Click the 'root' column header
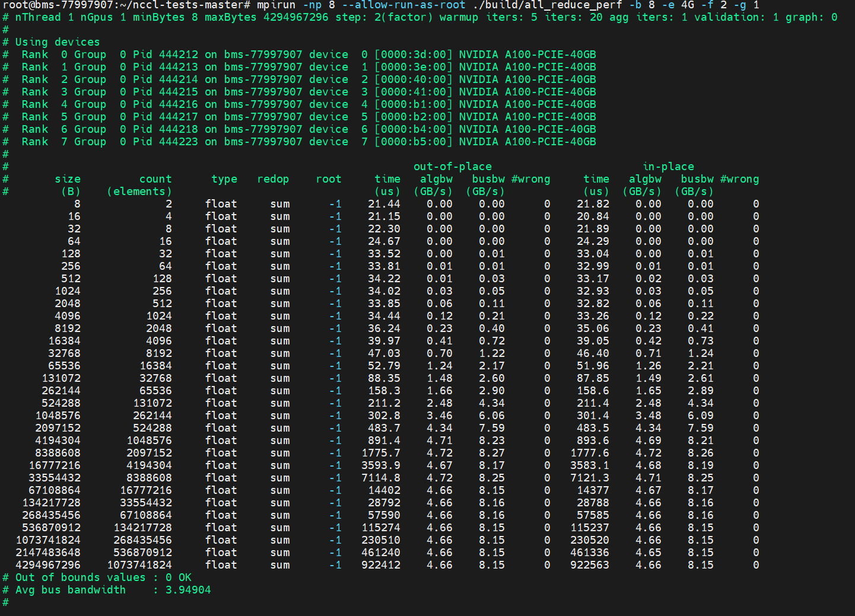The image size is (855, 616). pyautogui.click(x=329, y=179)
